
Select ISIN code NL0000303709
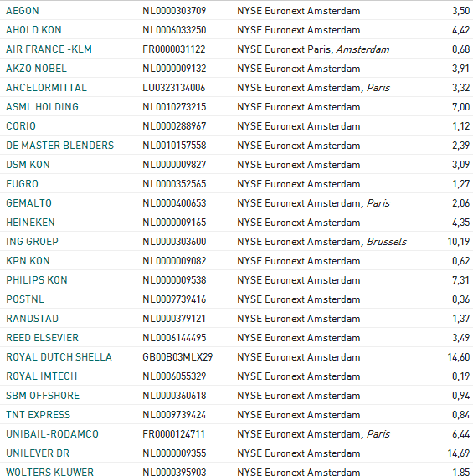coord(174,11)
